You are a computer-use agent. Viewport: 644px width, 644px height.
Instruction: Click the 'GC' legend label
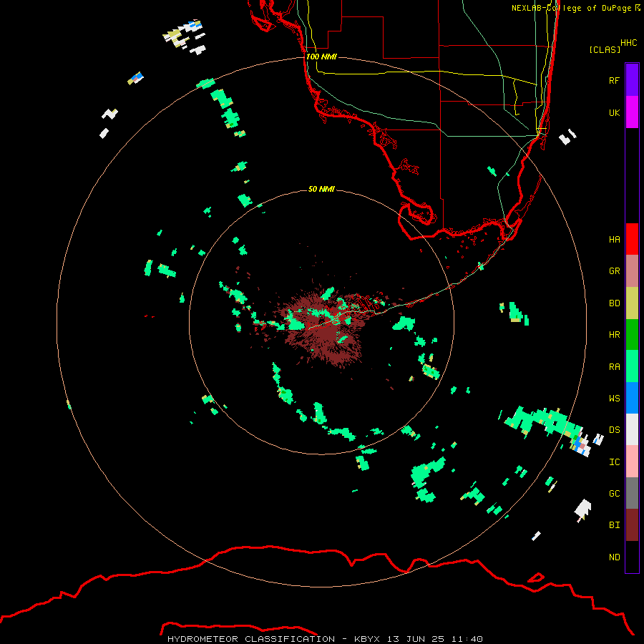coord(614,494)
